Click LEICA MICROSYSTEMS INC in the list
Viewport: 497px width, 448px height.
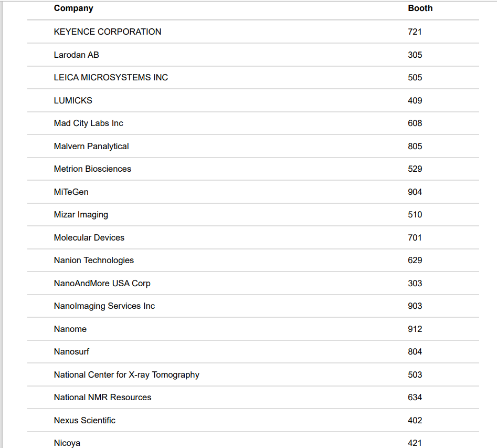click(111, 78)
